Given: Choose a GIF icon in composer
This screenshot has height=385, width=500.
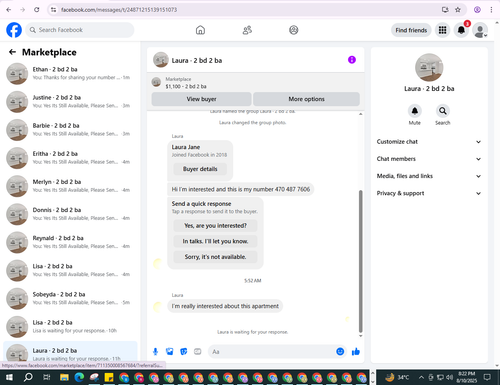Looking at the screenshot, I should pos(198,351).
